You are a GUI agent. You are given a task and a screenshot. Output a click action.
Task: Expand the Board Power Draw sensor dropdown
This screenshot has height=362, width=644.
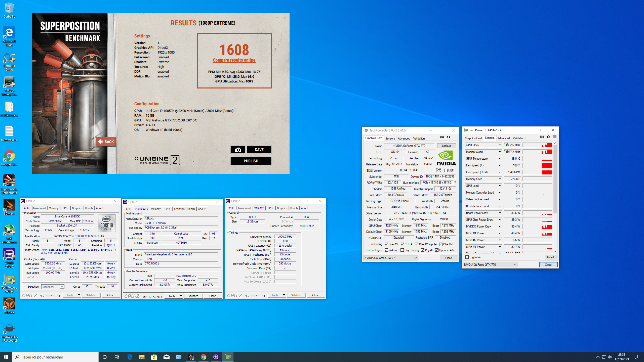pyautogui.click(x=500, y=213)
